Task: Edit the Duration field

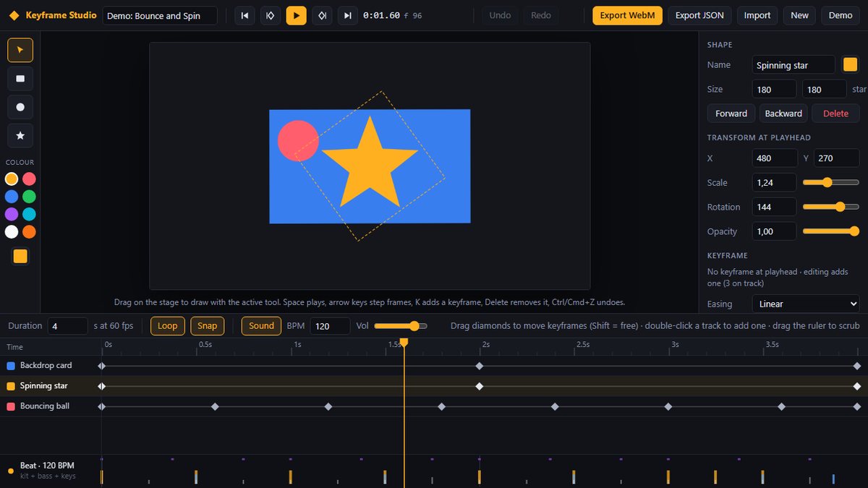Action: 67,326
